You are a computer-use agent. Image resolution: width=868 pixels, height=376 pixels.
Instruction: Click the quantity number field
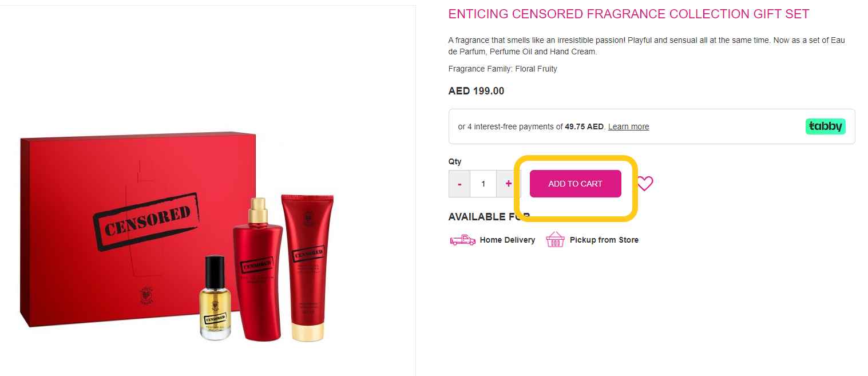point(483,184)
